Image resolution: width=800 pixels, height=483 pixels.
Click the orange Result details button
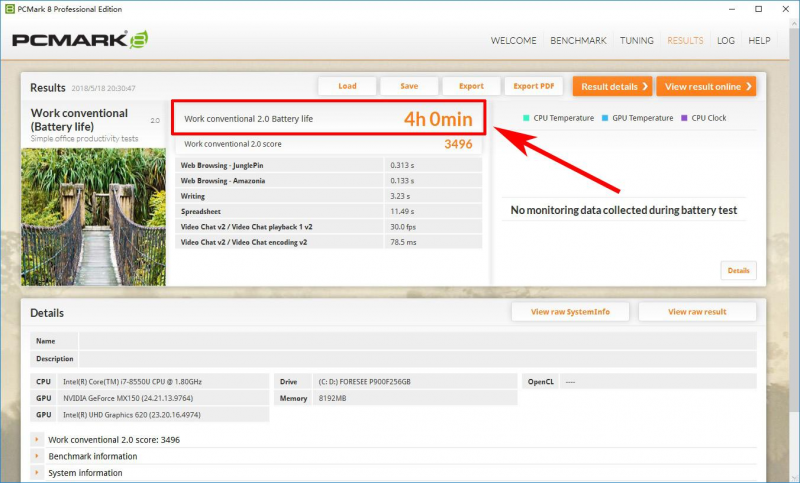[x=612, y=87]
